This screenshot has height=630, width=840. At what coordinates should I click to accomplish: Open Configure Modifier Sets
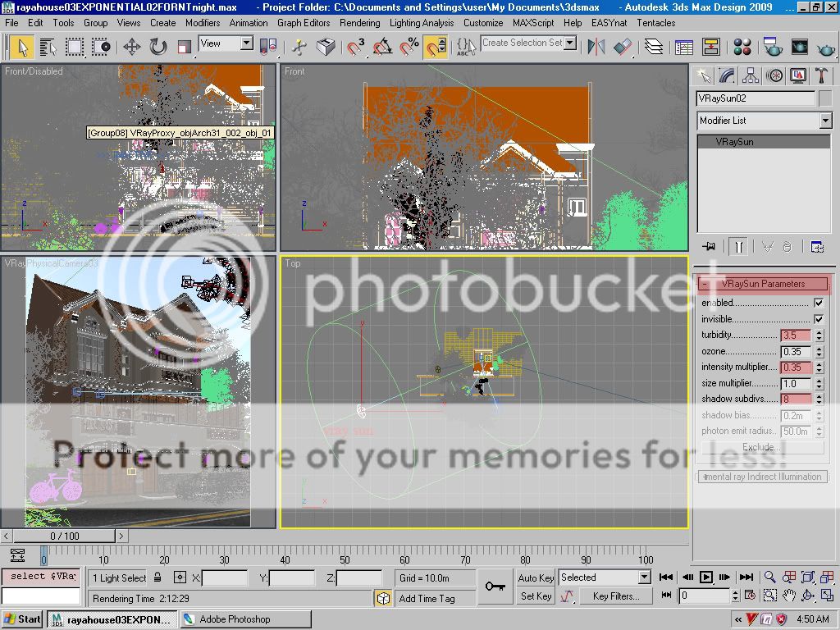pos(817,246)
